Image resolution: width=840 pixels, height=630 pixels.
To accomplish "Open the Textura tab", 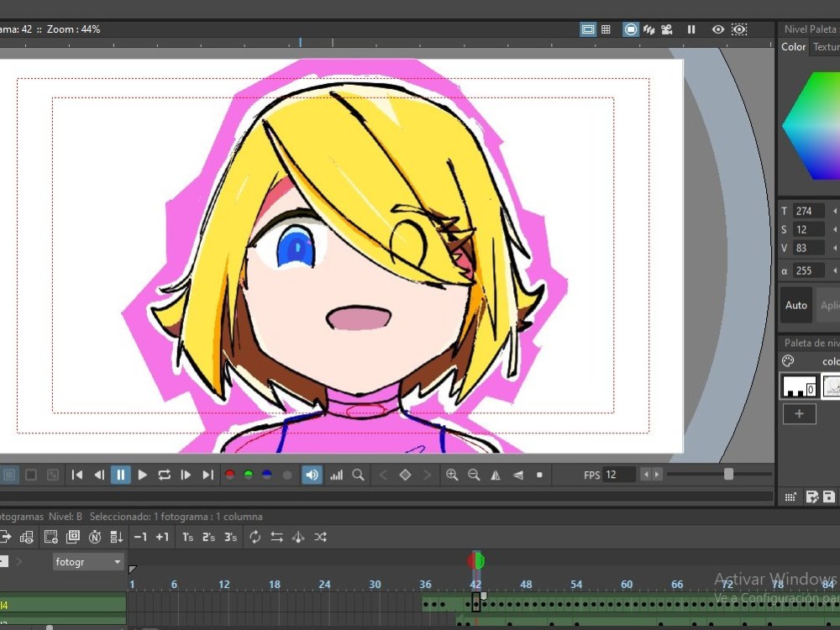I will click(x=826, y=47).
